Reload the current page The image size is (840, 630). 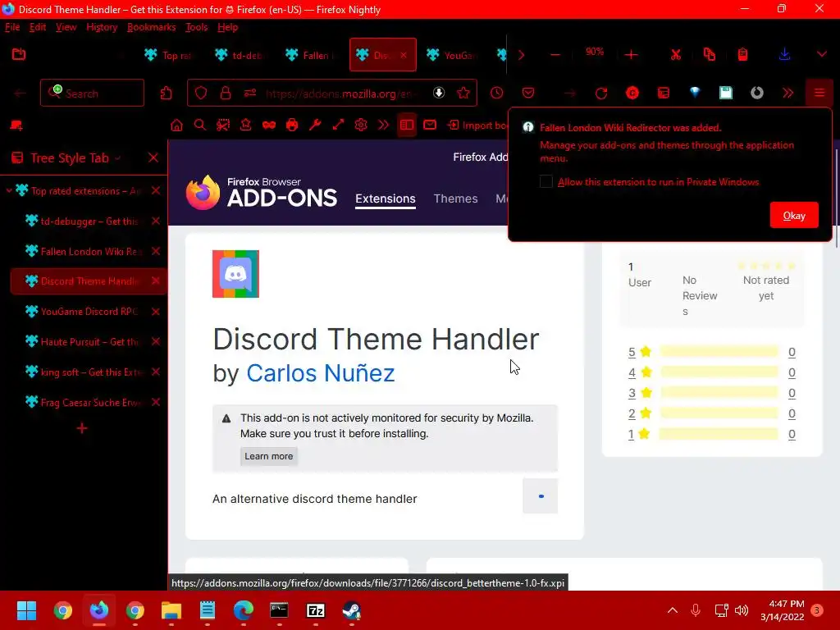pos(601,94)
